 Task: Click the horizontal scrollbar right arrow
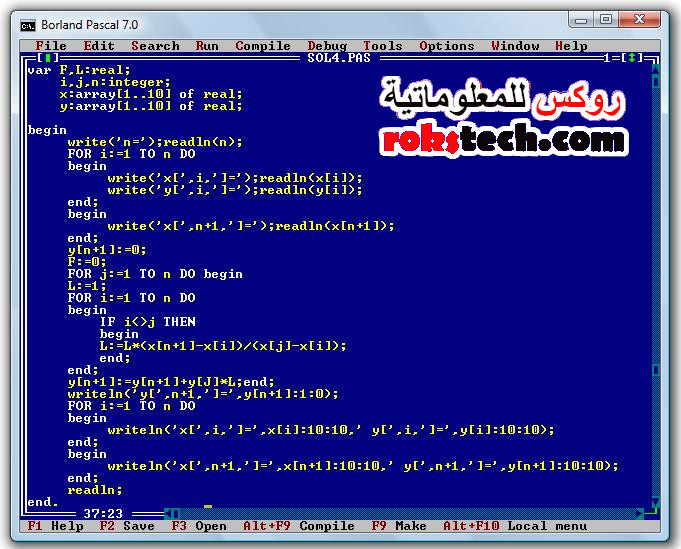pos(640,514)
